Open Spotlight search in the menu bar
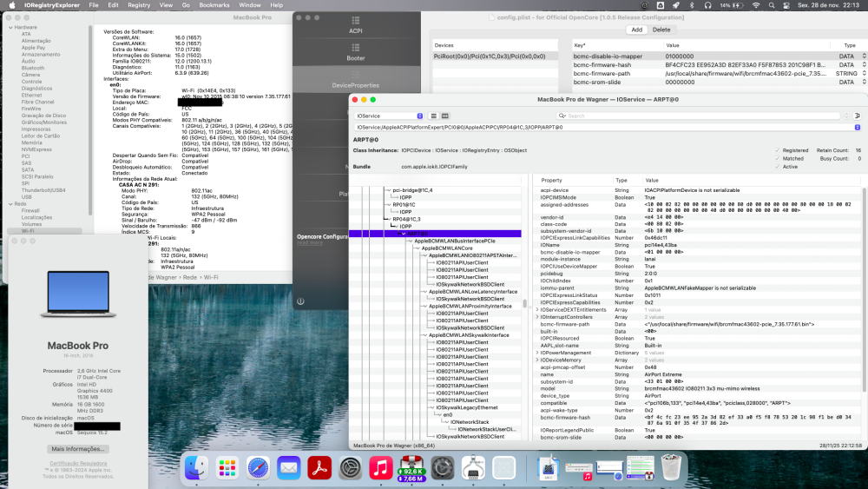 tap(772, 5)
